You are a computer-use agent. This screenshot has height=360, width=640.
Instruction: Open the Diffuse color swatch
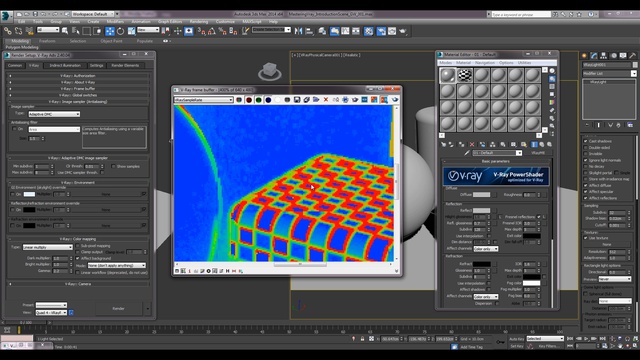pyautogui.click(x=481, y=195)
